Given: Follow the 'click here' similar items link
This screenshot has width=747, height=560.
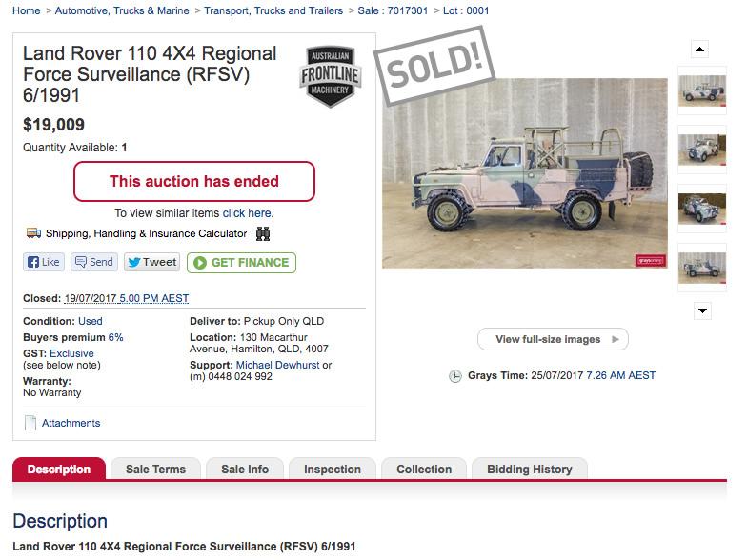Looking at the screenshot, I should tap(247, 213).
